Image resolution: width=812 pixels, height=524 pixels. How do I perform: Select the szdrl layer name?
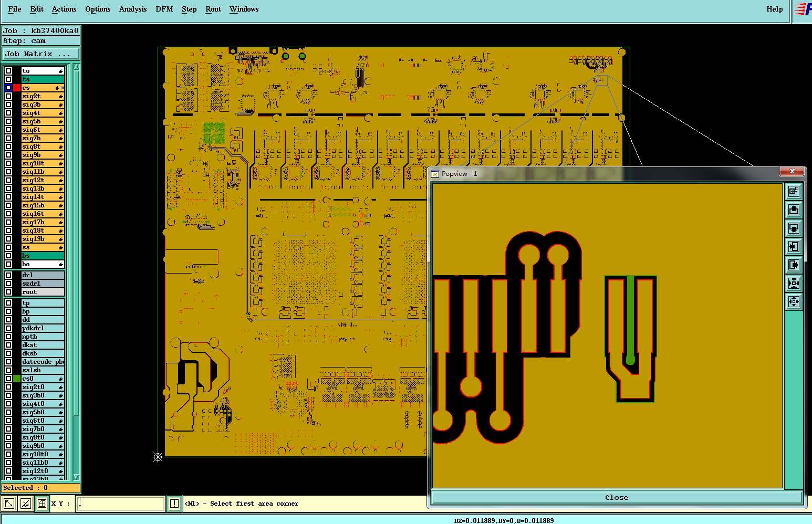click(43, 284)
